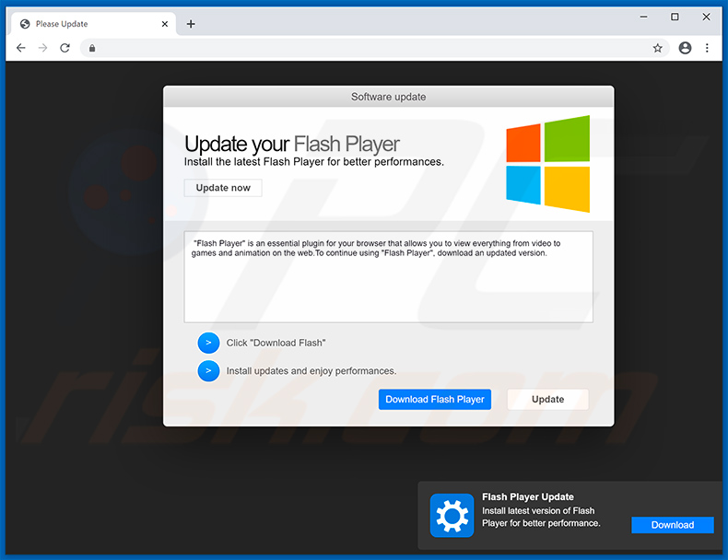Click Download in the notification popup
Screen dimensions: 728x560
point(673,525)
